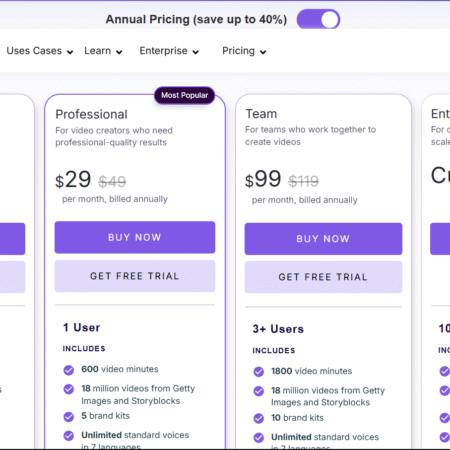Screen dimensions: 450x450
Task: Click Team's per month billed annually text
Action: click(x=305, y=200)
